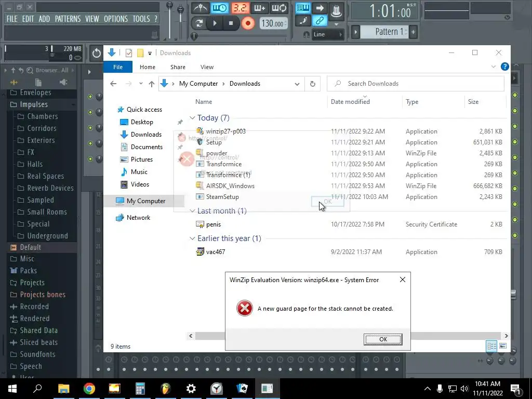This screenshot has height=399, width=532.
Task: Click the browser search magnifier icon
Action: [30, 70]
